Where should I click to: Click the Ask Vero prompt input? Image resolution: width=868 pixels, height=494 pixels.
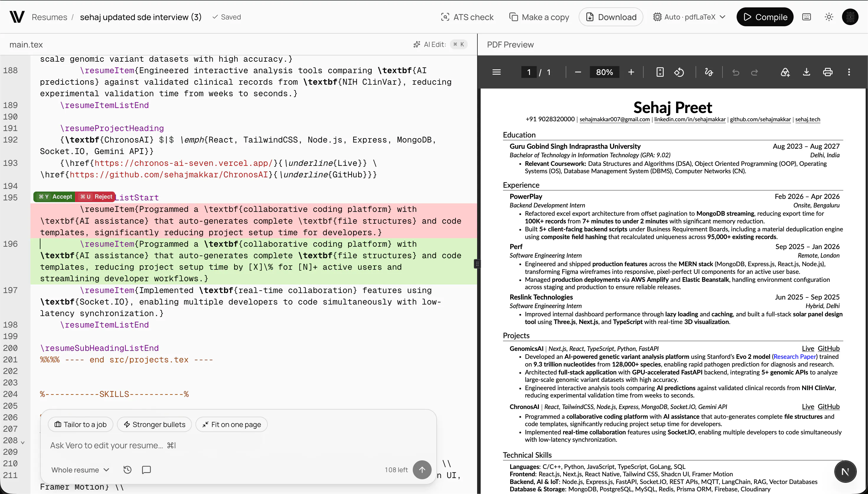tap(238, 446)
